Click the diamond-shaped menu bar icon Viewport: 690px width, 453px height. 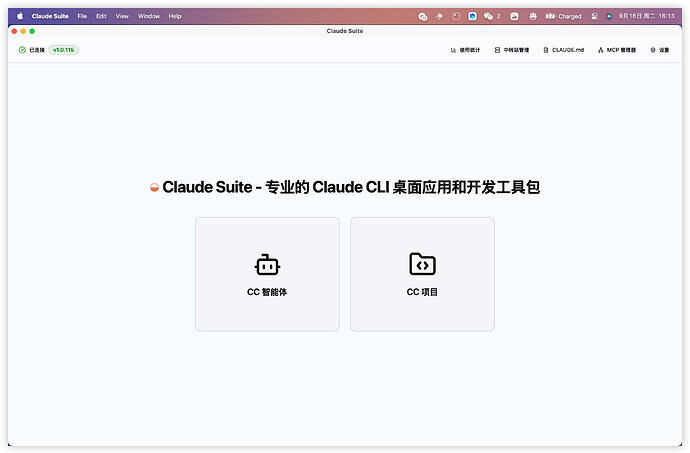point(439,16)
